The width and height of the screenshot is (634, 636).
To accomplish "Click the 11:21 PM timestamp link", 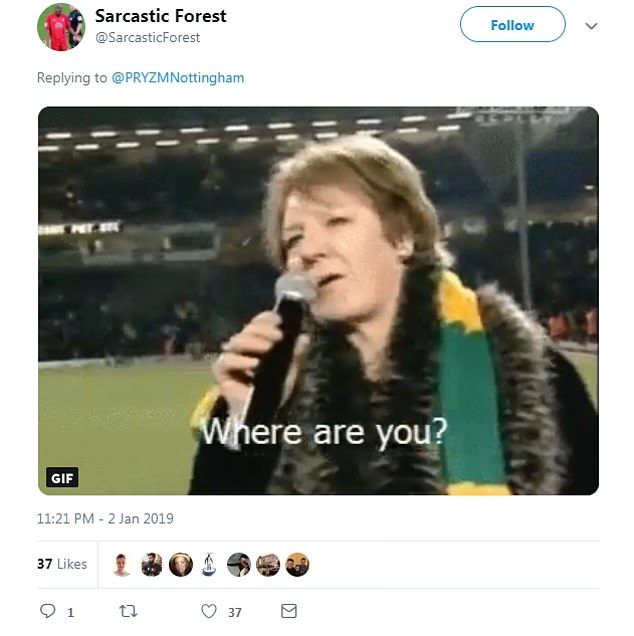I will (x=105, y=519).
